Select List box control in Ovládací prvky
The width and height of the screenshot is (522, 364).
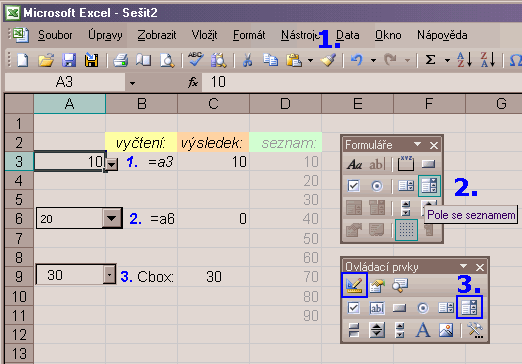coord(446,308)
